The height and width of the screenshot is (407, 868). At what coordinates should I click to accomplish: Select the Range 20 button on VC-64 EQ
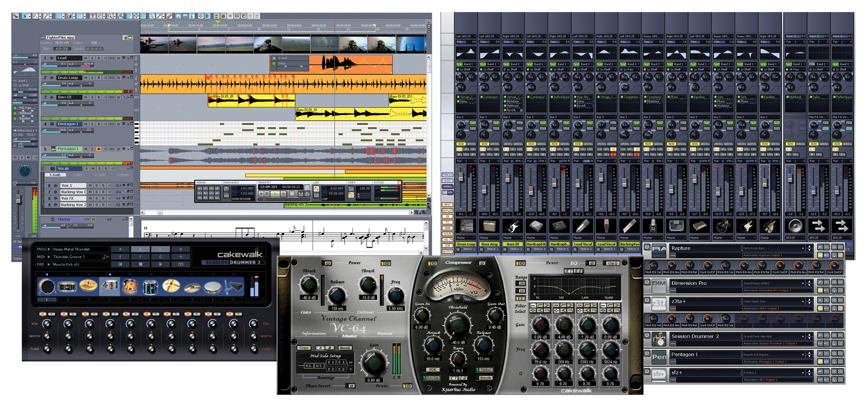[x=521, y=284]
